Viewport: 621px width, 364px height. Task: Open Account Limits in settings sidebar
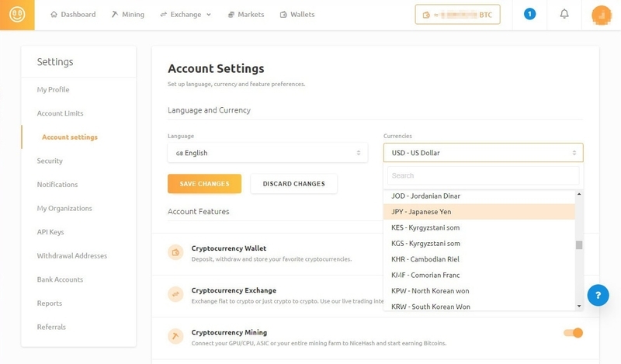(61, 113)
